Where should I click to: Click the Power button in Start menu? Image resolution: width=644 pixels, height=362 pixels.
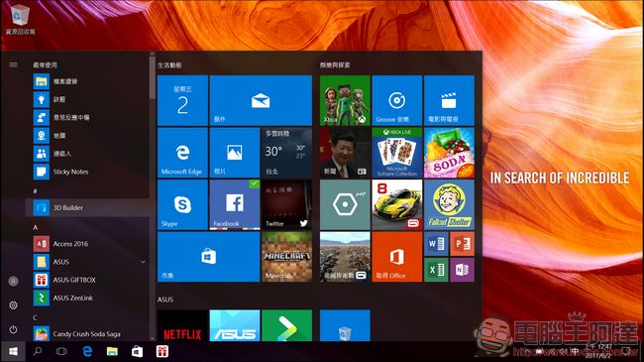[13, 329]
